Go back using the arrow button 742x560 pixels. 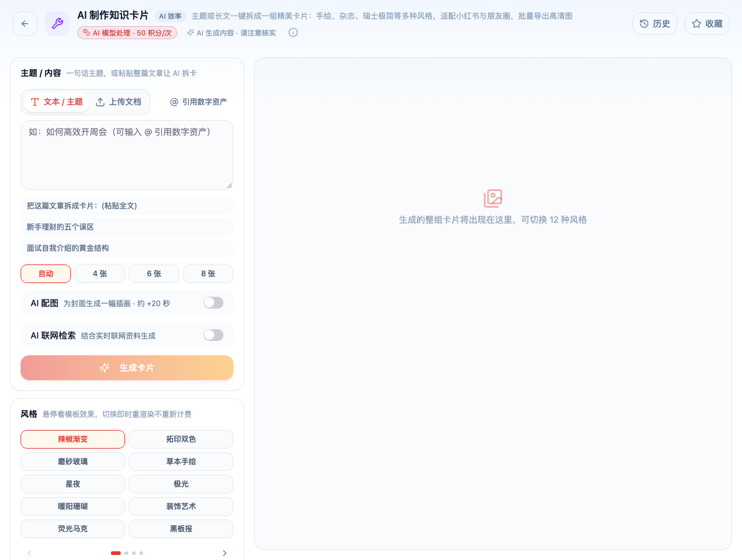25,24
